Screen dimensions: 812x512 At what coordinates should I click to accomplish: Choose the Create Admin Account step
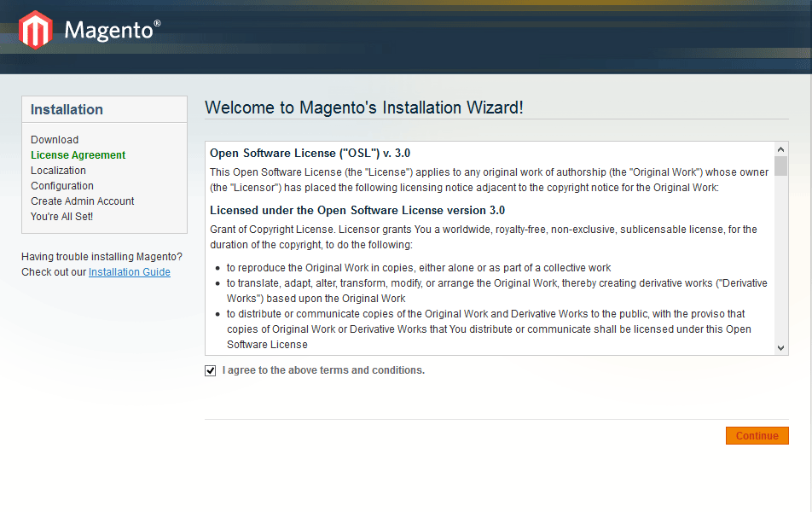pyautogui.click(x=83, y=201)
